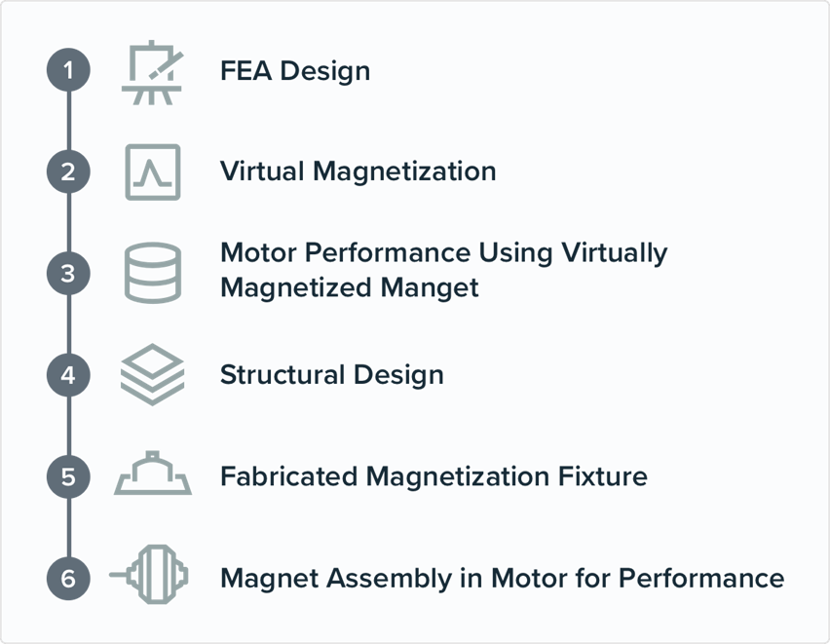Select step number 6 circle

click(68, 579)
